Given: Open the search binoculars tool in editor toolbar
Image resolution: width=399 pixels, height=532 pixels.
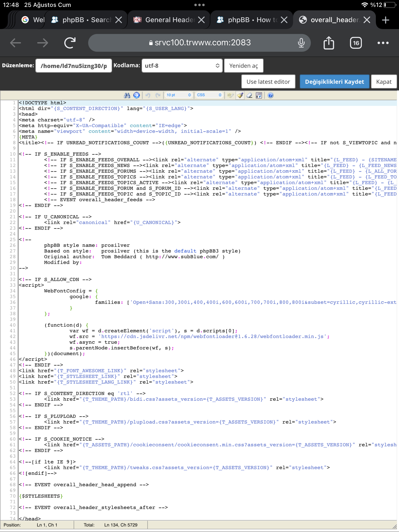Looking at the screenshot, I should [x=127, y=95].
